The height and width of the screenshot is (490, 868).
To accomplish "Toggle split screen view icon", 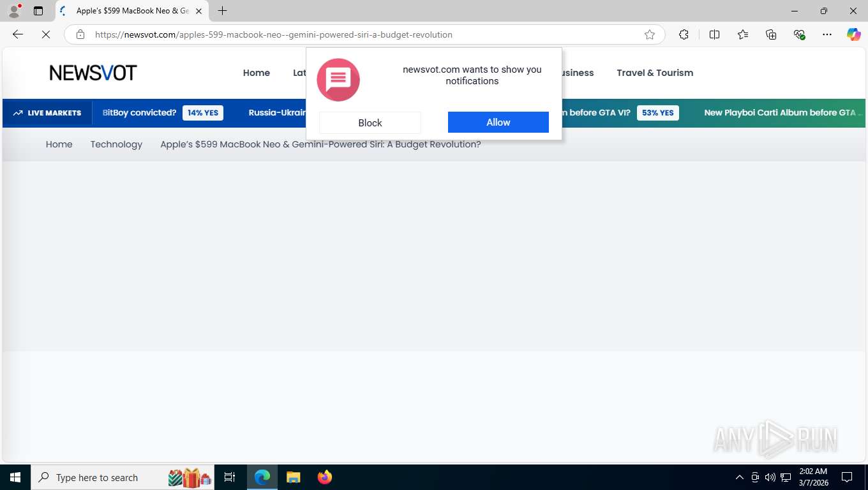I will 714,34.
